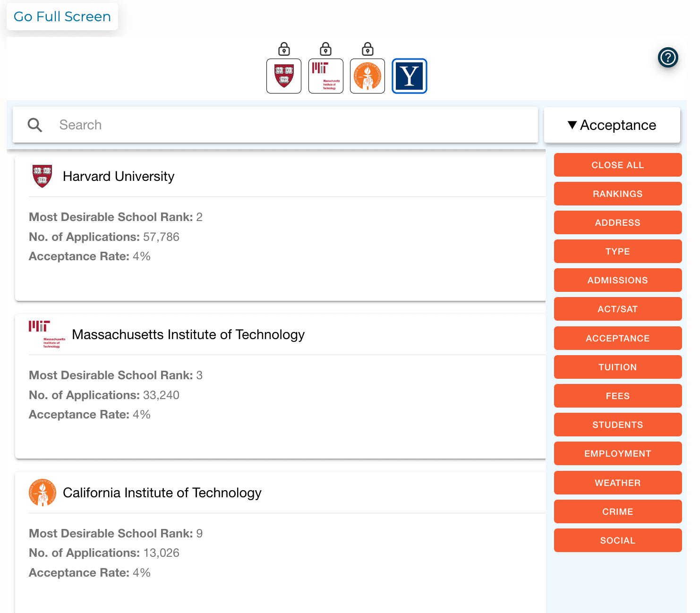Click the Harvard crest in Harvard card
Image resolution: width=700 pixels, height=613 pixels.
point(42,176)
